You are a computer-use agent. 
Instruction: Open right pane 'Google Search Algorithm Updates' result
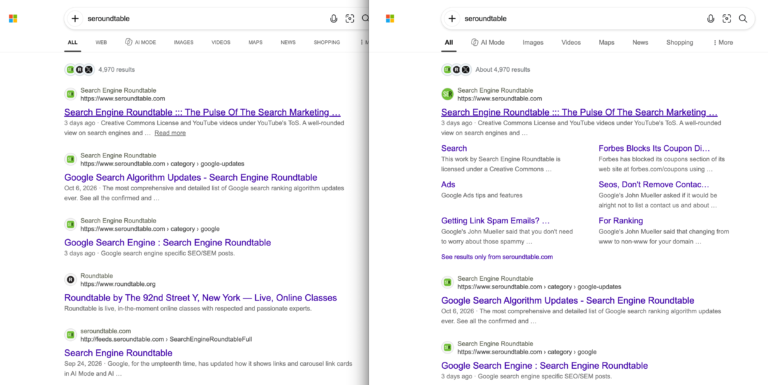pyautogui.click(x=568, y=300)
